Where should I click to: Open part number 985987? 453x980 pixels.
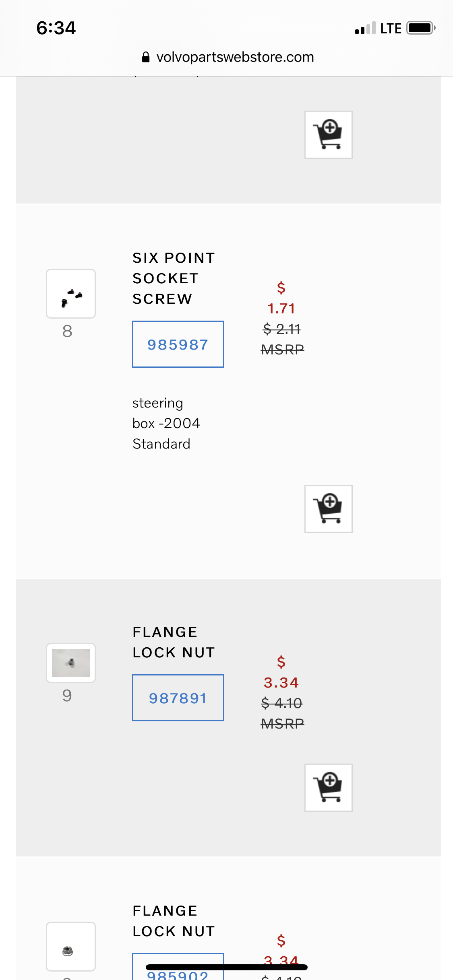pyautogui.click(x=178, y=344)
